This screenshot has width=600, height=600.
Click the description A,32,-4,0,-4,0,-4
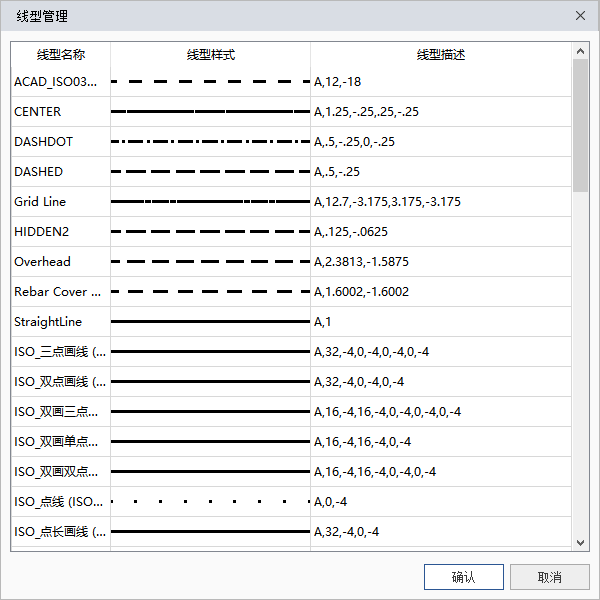point(359,382)
